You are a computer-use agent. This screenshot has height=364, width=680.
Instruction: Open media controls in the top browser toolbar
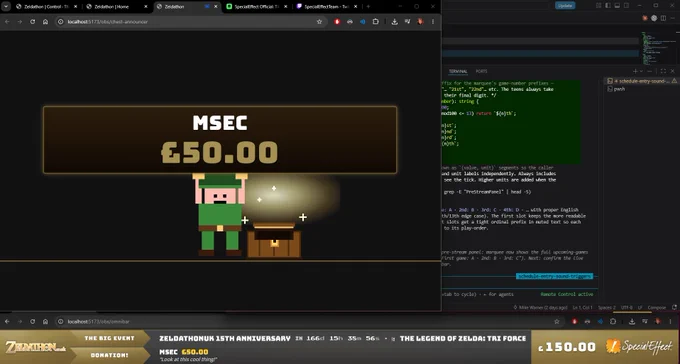pos(408,22)
